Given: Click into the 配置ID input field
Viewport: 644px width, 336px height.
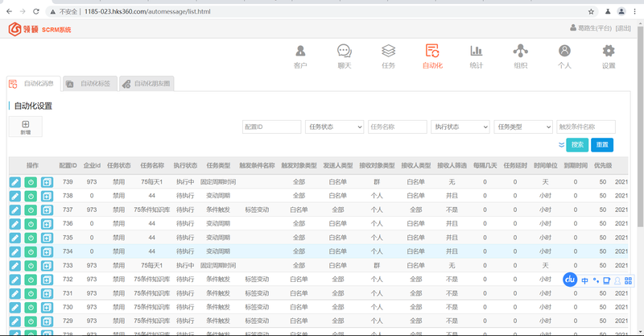Looking at the screenshot, I should tap(271, 127).
